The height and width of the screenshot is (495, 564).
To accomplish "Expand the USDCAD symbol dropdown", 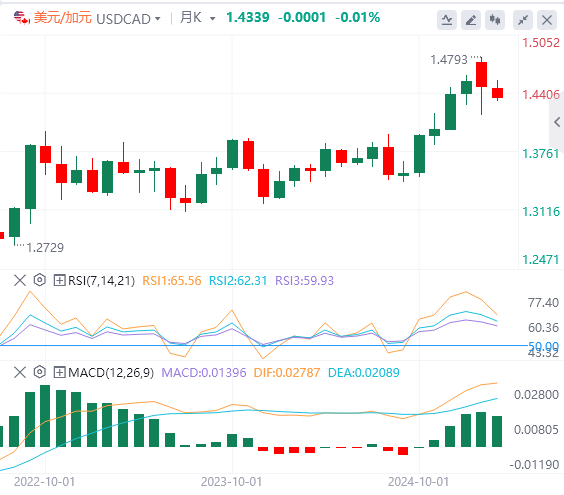I will (158, 18).
